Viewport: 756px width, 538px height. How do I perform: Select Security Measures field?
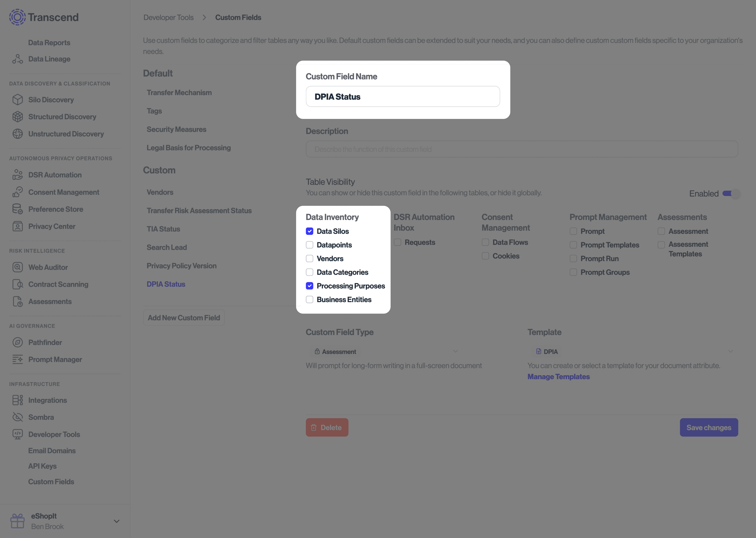pyautogui.click(x=176, y=129)
